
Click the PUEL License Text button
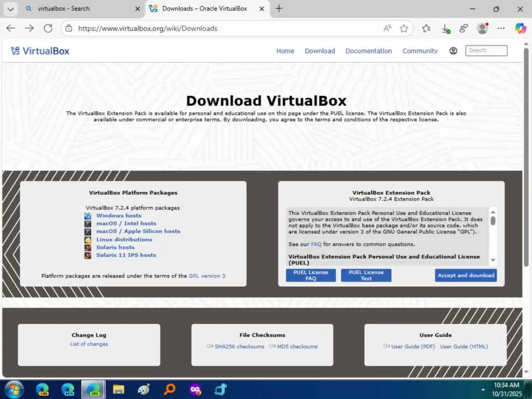click(366, 275)
